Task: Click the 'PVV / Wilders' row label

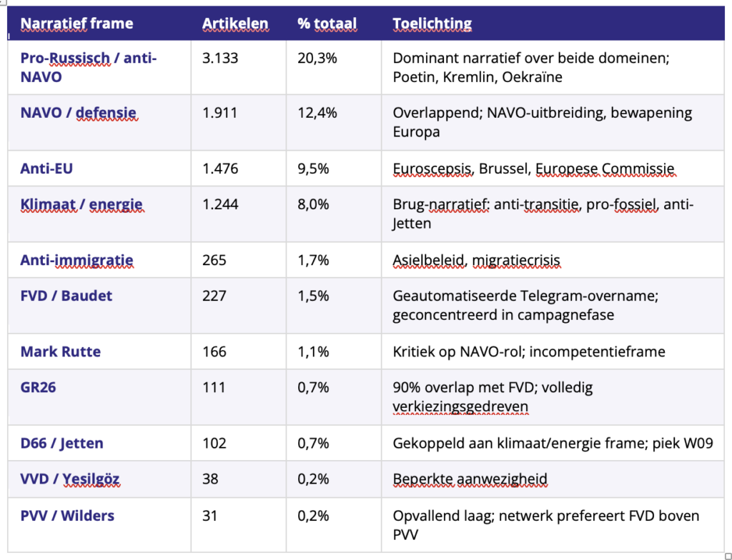Action: point(67,515)
